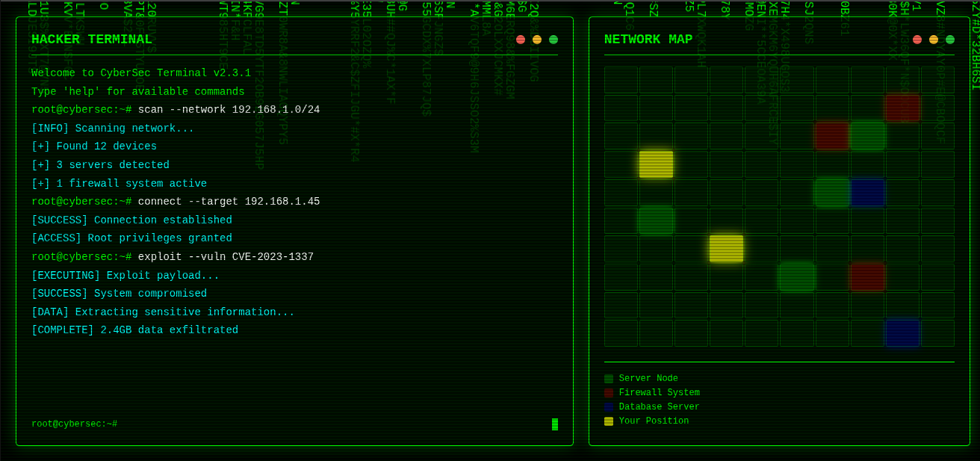Image resolution: width=980 pixels, height=461 pixels.
Task: Click green server node left of blue database
Action: click(x=831, y=193)
